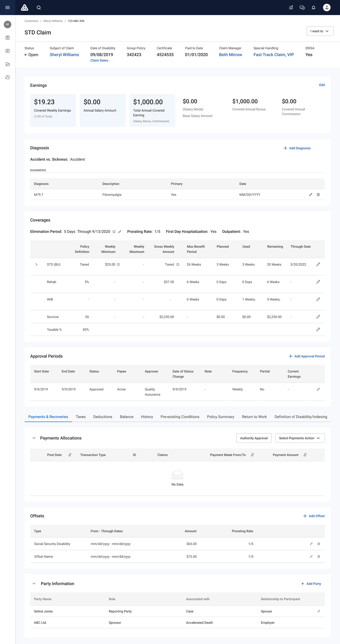Open Definition of Disability/Indexing tab

click(x=301, y=417)
